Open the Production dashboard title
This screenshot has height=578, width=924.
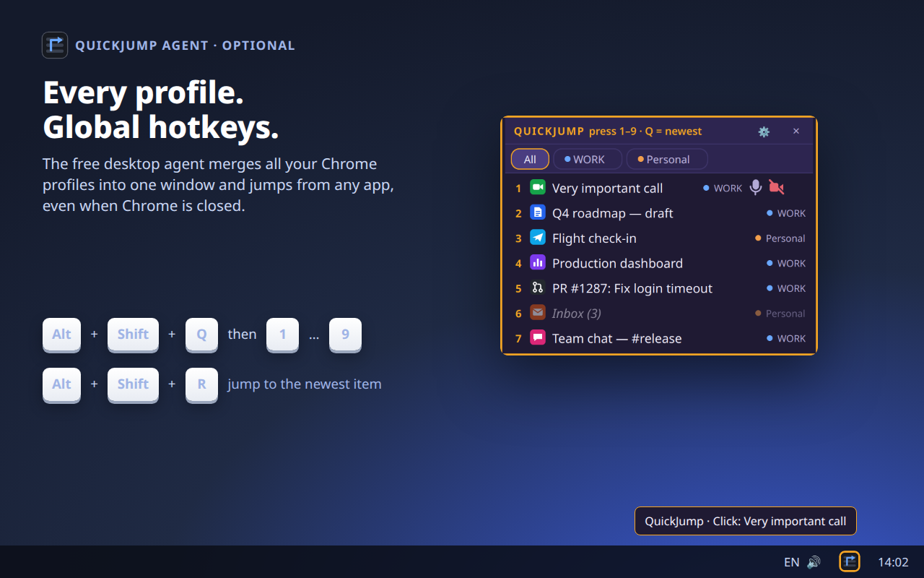point(617,263)
